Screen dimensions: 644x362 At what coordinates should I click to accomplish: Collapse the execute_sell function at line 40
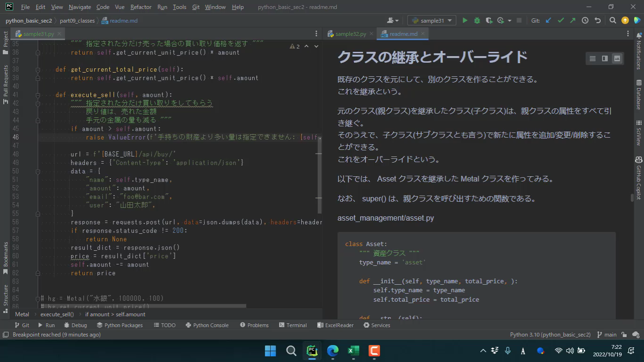click(38, 95)
